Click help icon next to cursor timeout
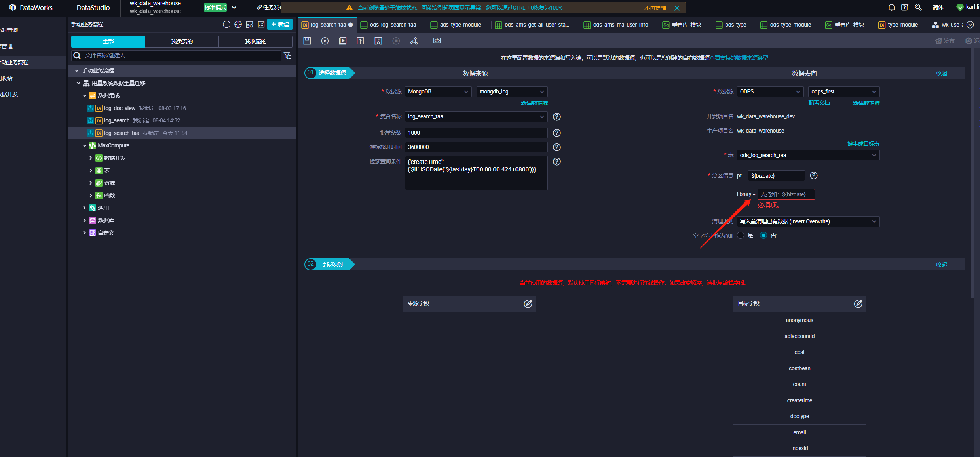980x457 pixels. (557, 147)
